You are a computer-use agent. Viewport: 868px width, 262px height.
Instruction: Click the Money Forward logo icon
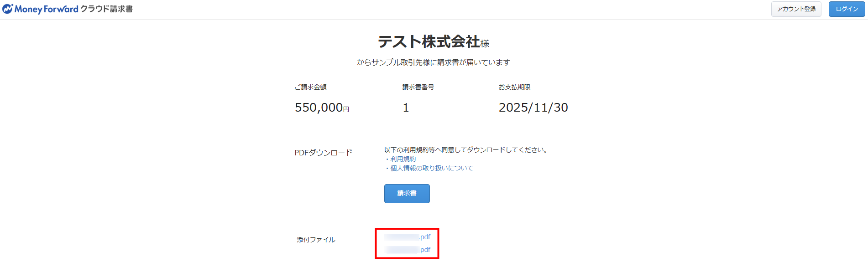[x=8, y=9]
